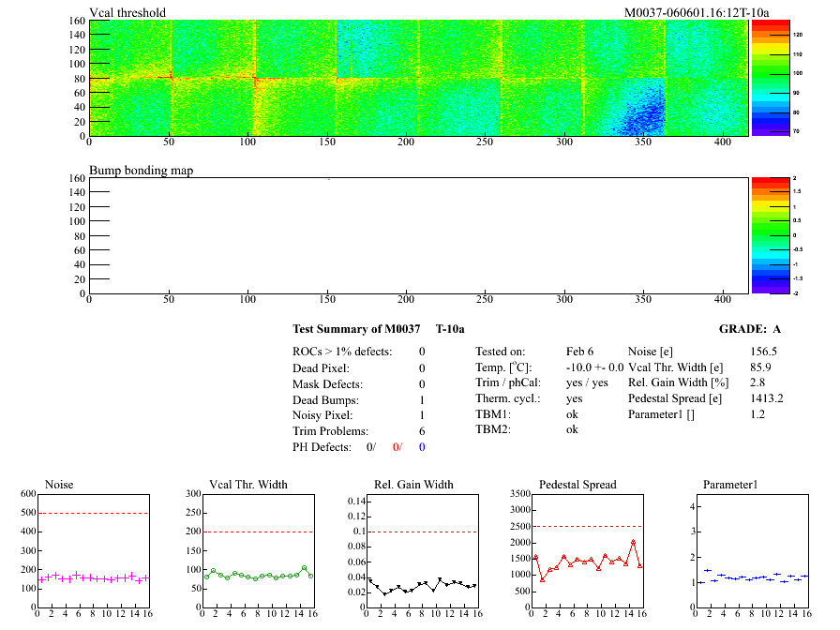Select the Pedestal Spread value 1413.2
This screenshot has height=630, width=840.
[767, 398]
